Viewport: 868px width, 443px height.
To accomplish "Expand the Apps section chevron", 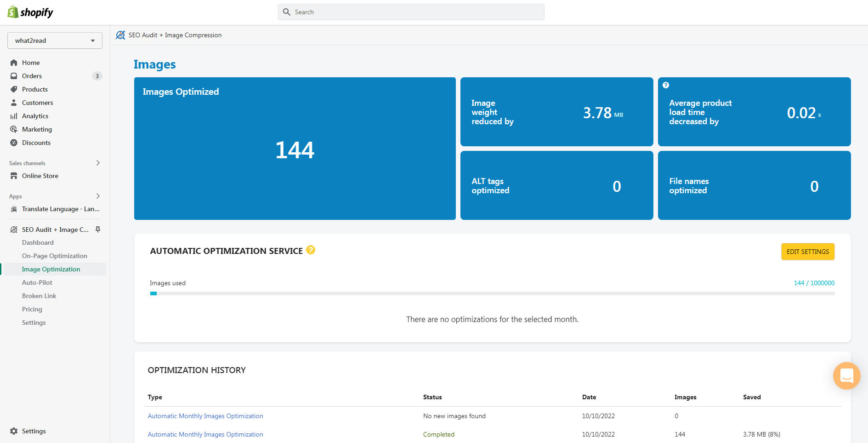I will tap(98, 196).
